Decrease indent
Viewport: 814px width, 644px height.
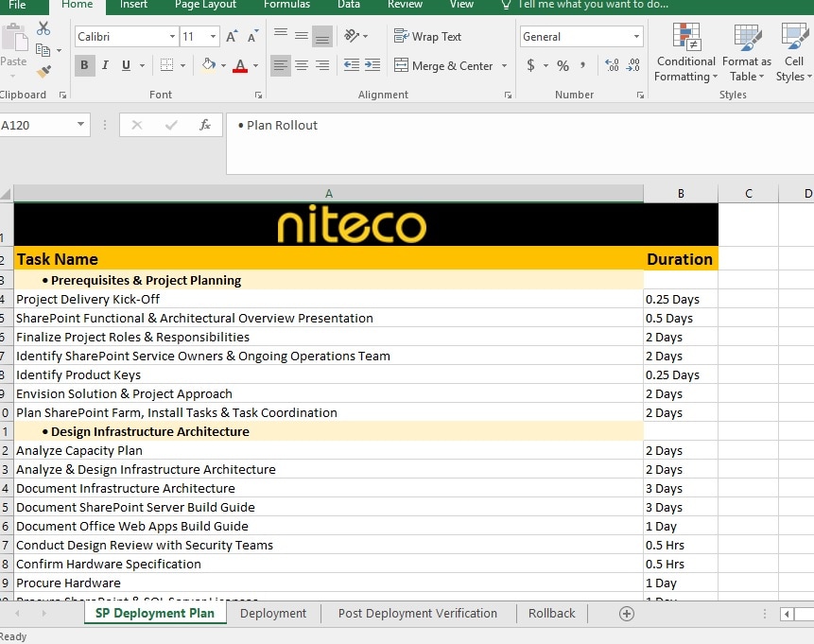pyautogui.click(x=352, y=65)
